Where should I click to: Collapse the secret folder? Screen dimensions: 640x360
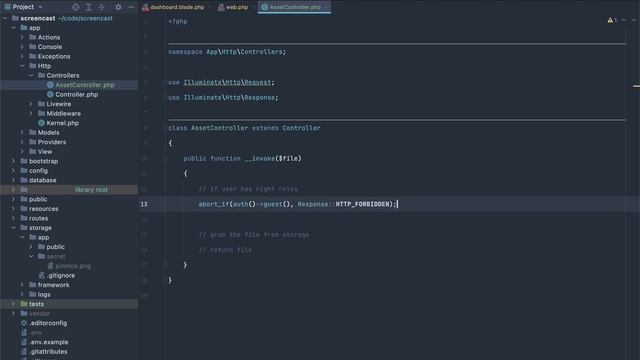[x=31, y=256]
